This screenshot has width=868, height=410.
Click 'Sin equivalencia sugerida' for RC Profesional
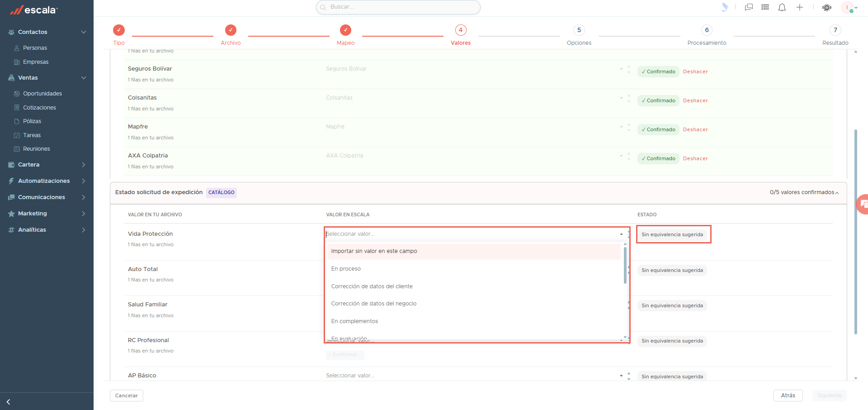pyautogui.click(x=672, y=341)
